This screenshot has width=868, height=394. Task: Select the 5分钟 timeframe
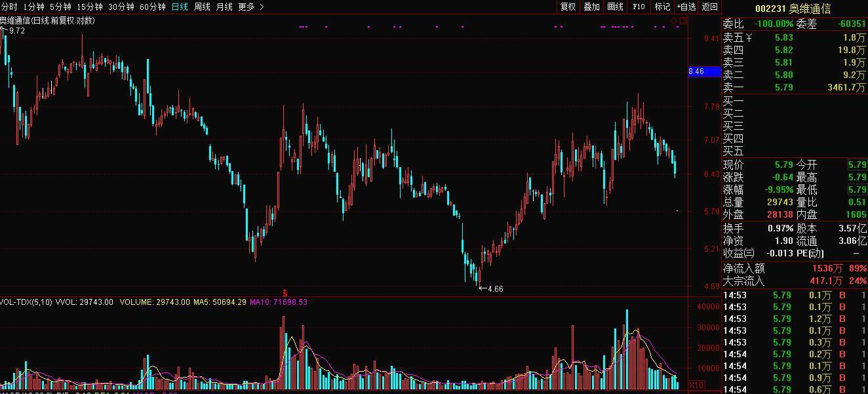(60, 7)
